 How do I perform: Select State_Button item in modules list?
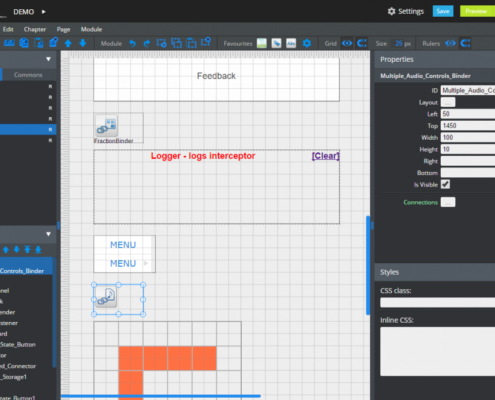click(18, 344)
